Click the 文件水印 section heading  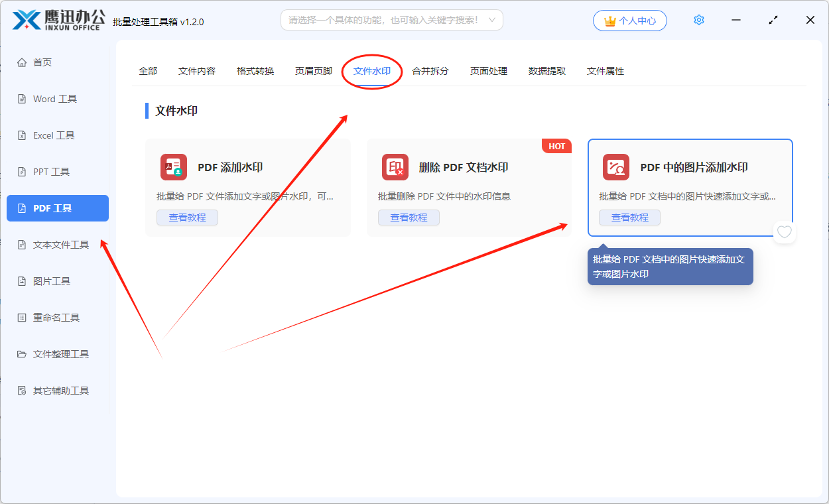[176, 111]
